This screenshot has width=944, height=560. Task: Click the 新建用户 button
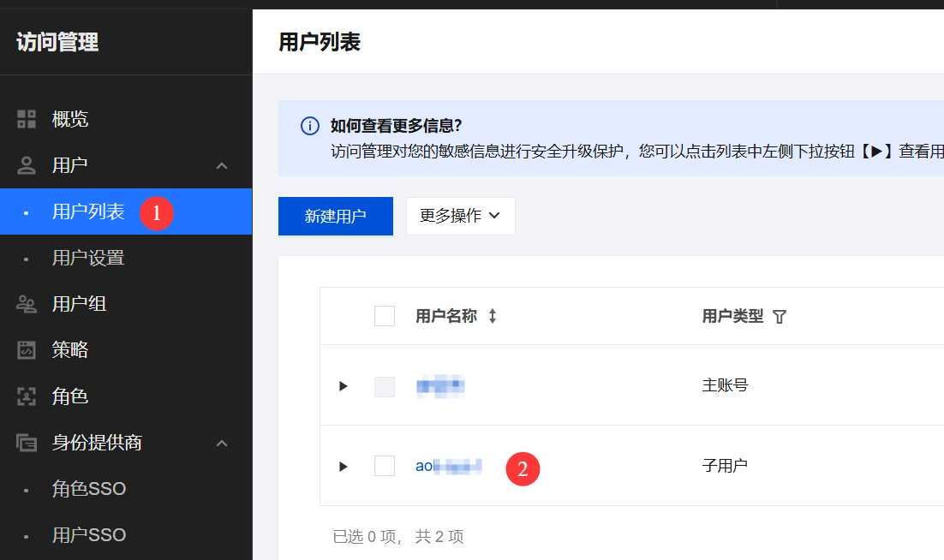pos(335,216)
